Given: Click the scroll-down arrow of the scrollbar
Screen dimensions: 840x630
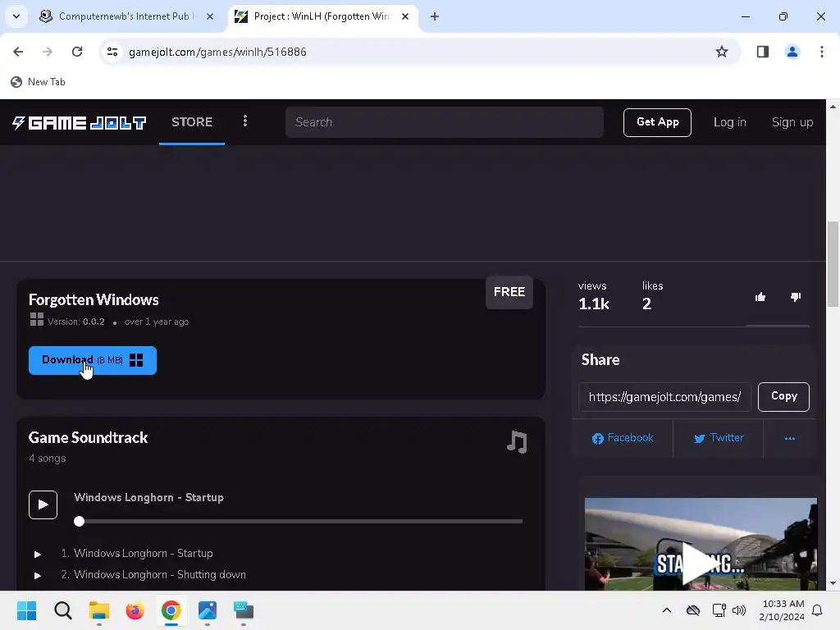Looking at the screenshot, I should point(833,583).
